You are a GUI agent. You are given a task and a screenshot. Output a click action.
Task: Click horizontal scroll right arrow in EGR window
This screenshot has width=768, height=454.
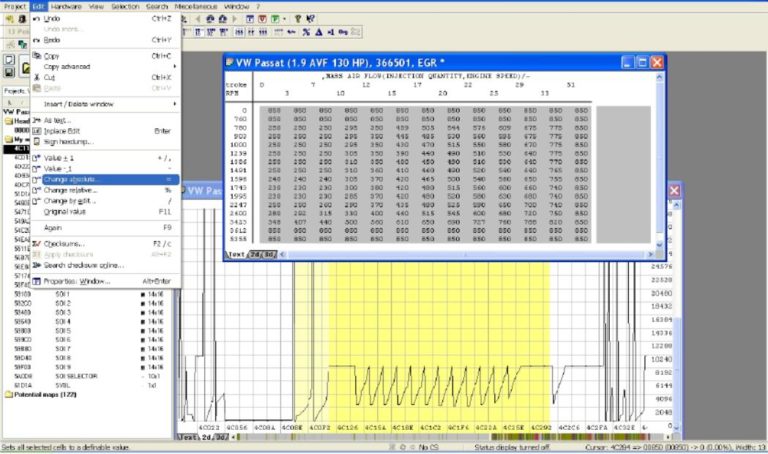[x=650, y=254]
